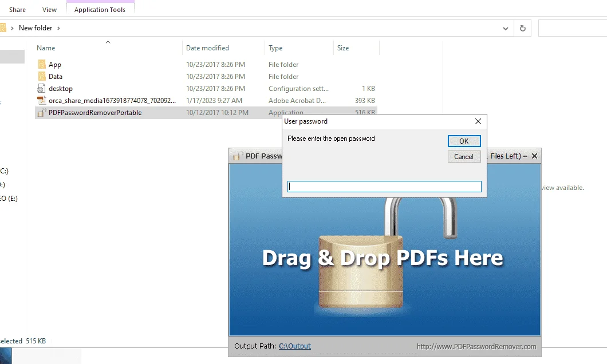This screenshot has height=364, width=607.
Task: Click the 1 KB size cell
Action: pyautogui.click(x=369, y=89)
